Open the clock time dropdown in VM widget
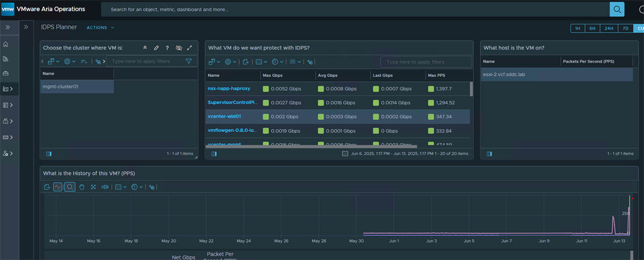644x260 pixels. [x=277, y=62]
